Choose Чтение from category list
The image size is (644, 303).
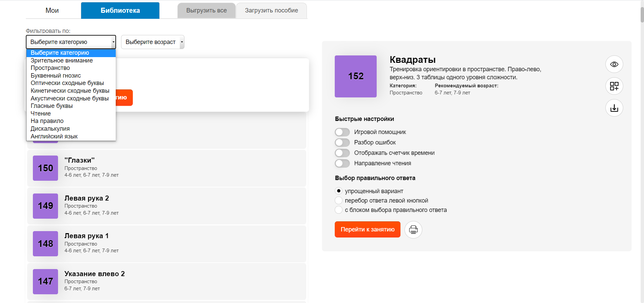click(41, 114)
